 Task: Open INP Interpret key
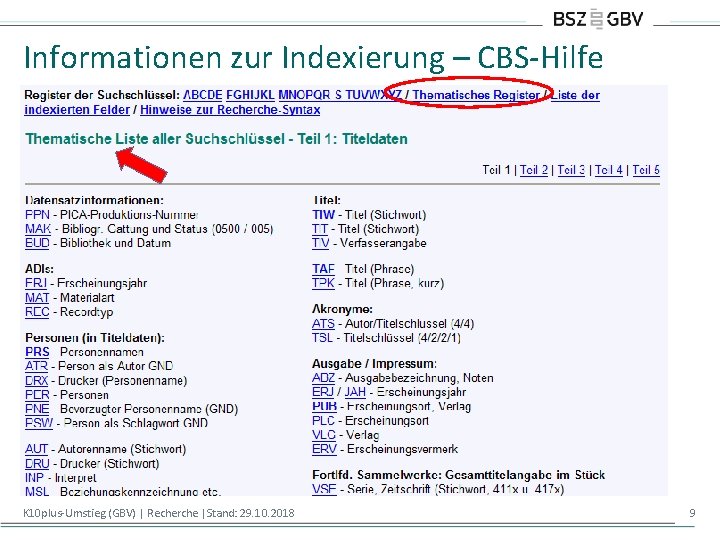click(34, 478)
